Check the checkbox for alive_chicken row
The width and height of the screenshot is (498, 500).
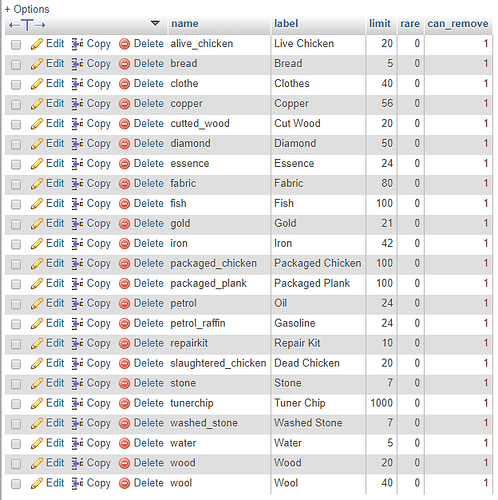(x=16, y=44)
